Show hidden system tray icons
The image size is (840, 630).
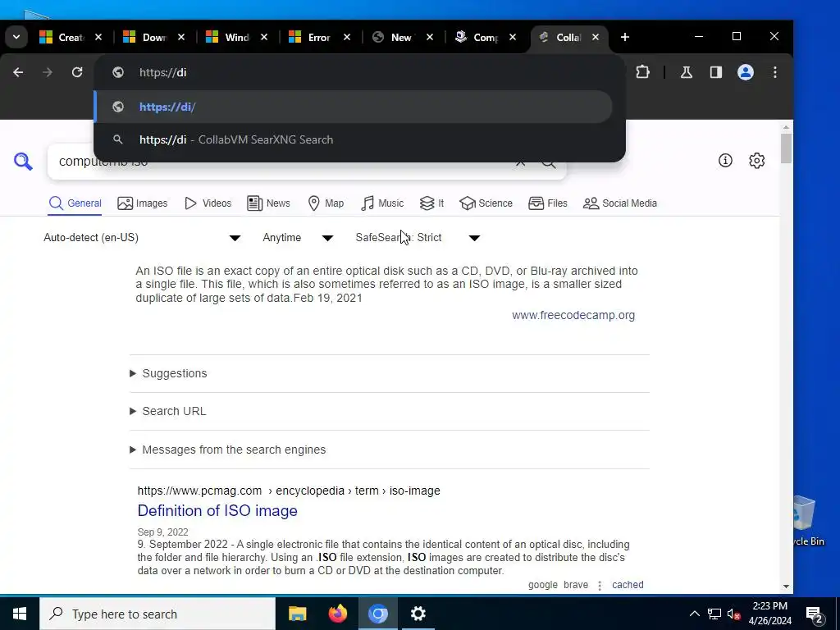click(x=694, y=614)
